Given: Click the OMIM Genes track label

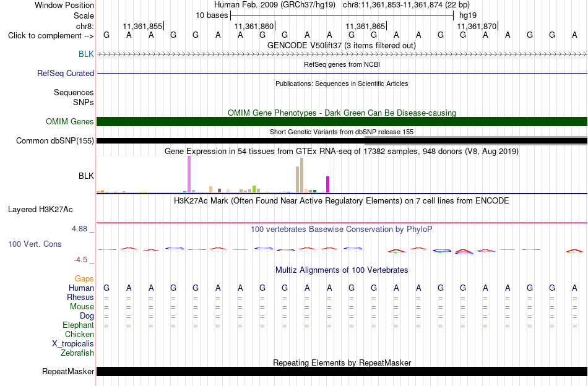Looking at the screenshot, I should 70,121.
